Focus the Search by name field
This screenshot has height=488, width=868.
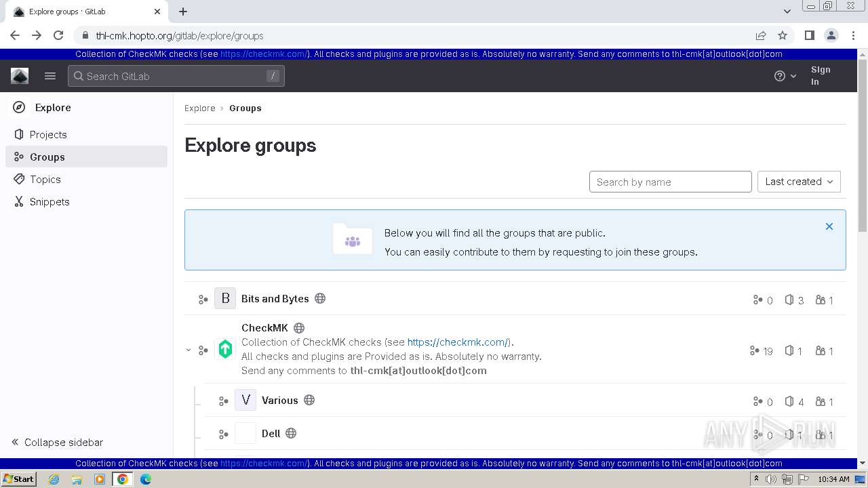pos(670,182)
